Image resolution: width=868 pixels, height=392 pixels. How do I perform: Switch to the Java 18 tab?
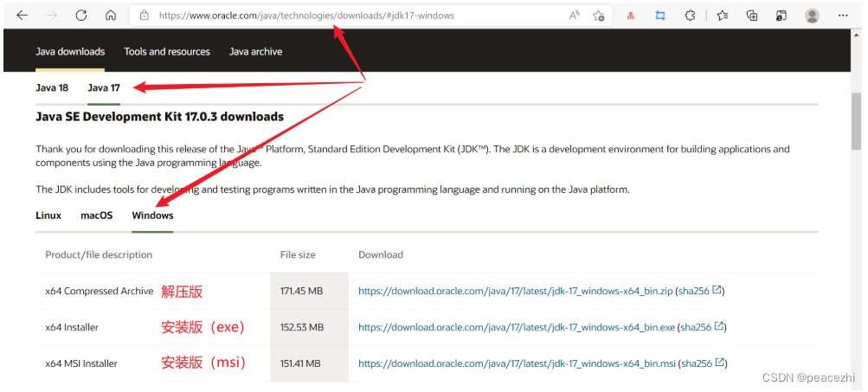[52, 87]
